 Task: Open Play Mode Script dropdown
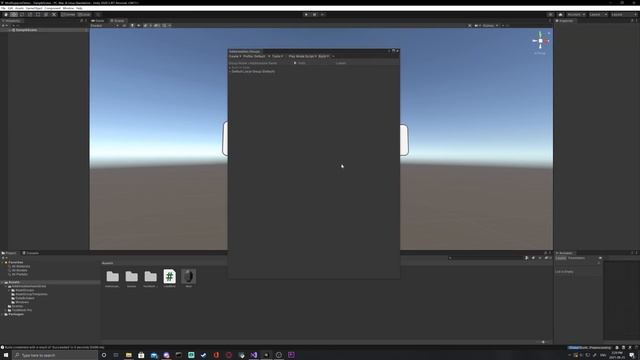tap(302, 56)
